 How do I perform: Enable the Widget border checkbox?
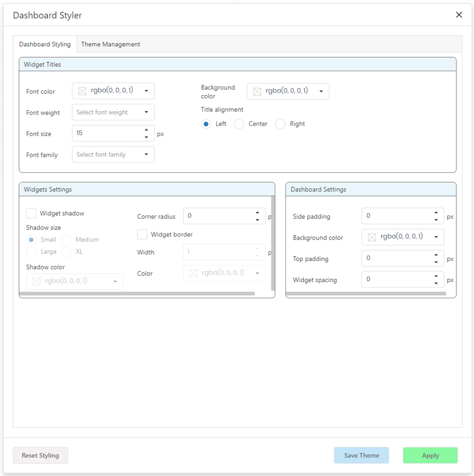(142, 234)
